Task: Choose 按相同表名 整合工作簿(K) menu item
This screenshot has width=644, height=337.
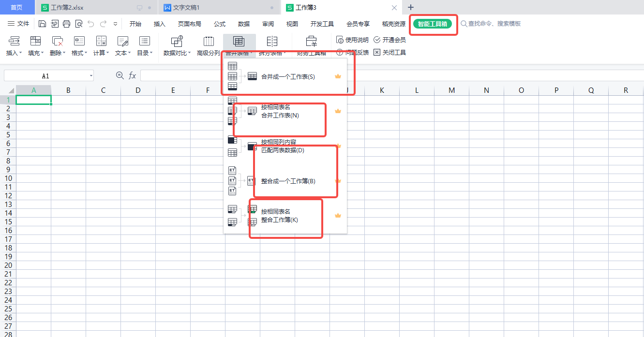Action: pyautogui.click(x=285, y=216)
